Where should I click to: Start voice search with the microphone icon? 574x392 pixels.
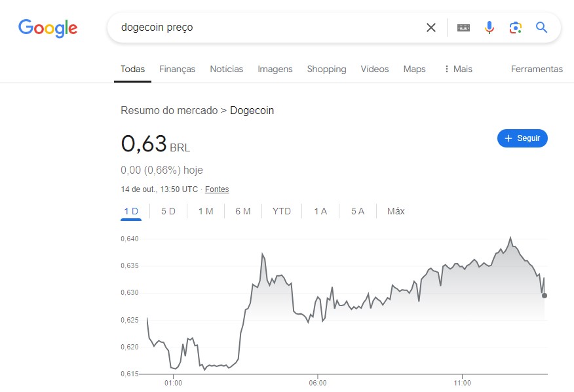point(489,28)
